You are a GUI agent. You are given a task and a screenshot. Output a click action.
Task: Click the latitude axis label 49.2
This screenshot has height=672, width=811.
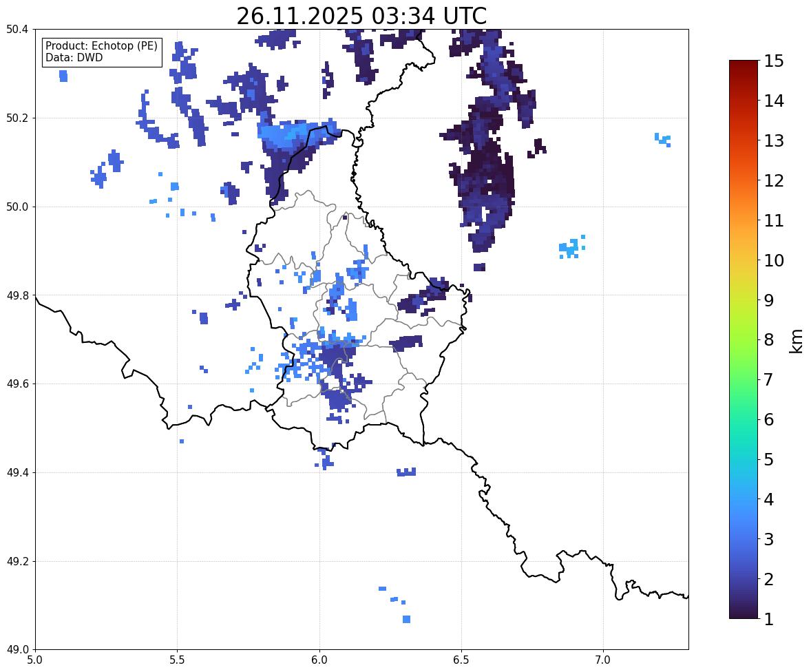(x=17, y=561)
